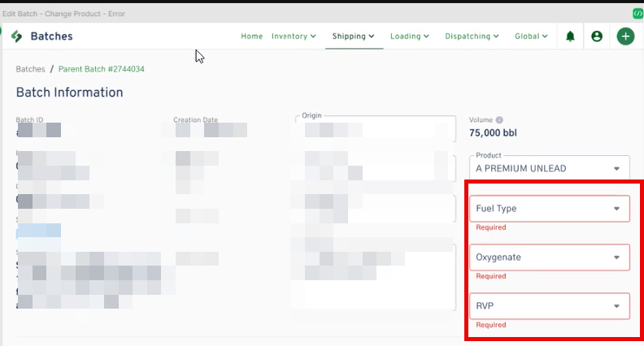
Task: Click the green plus add button
Action: click(624, 37)
